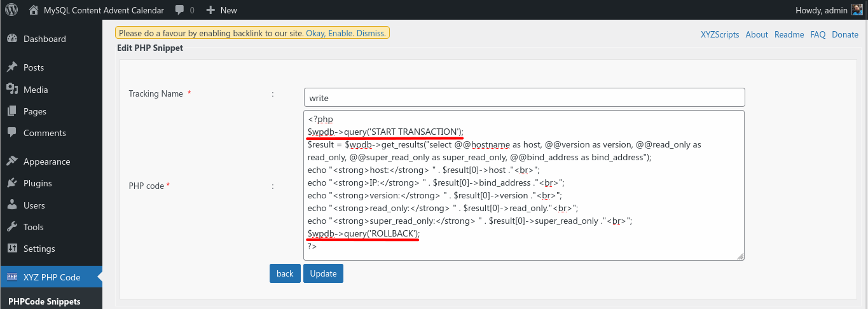Click Okay, Enable backlink link

coord(329,33)
